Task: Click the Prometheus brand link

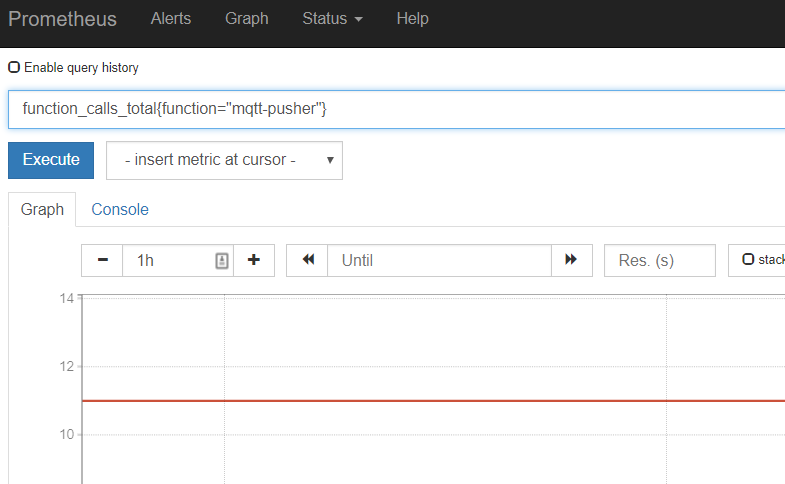Action: 62,19
